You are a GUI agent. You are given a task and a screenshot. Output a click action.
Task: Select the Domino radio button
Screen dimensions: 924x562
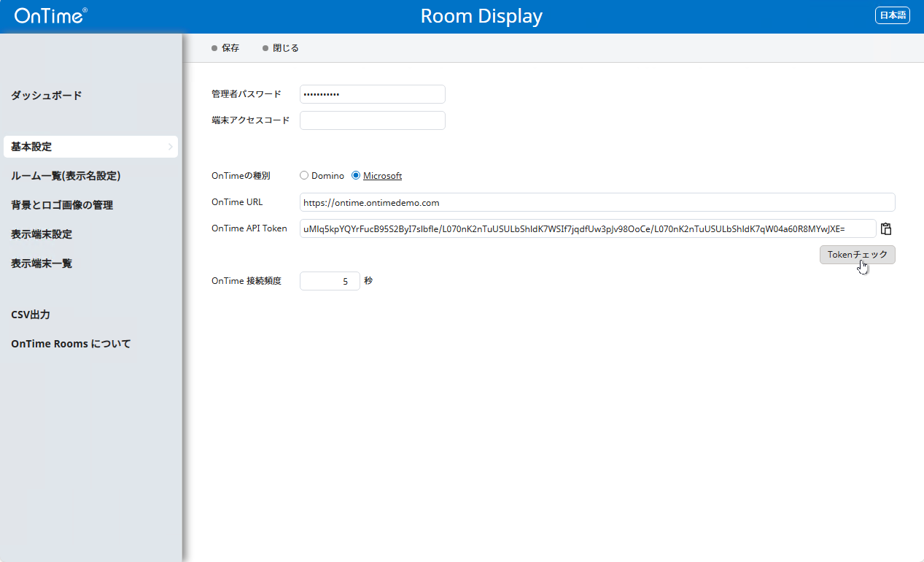pyautogui.click(x=304, y=176)
